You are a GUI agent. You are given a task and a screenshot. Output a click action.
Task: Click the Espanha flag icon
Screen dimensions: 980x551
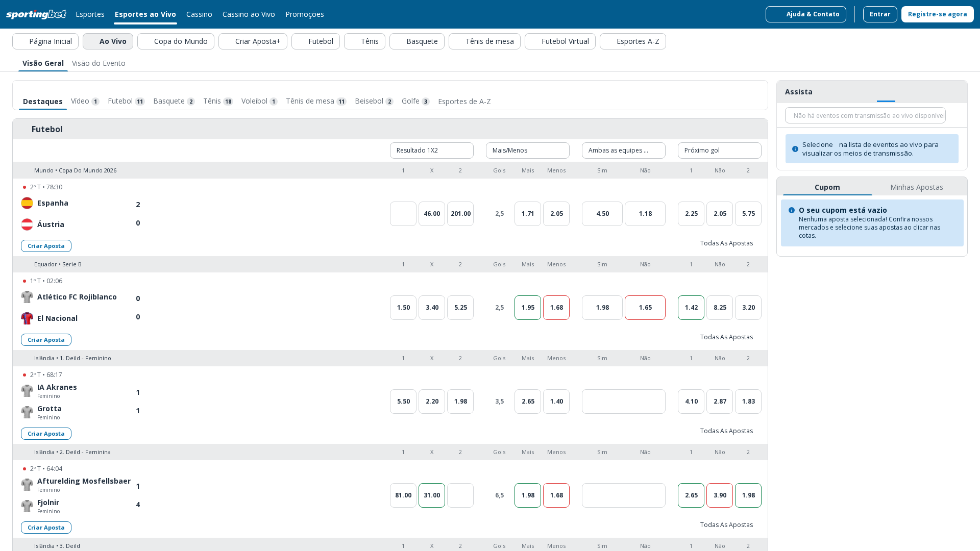pyautogui.click(x=27, y=203)
